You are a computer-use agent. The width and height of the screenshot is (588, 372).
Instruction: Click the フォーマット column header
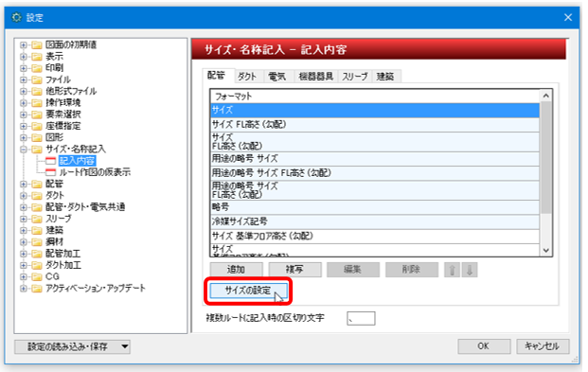pyautogui.click(x=375, y=97)
